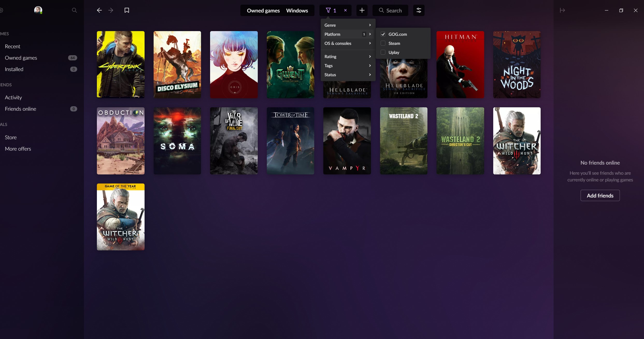Screen dimensions: 644x339
Task: Open the Hitman Absolution cover
Action: point(460,65)
